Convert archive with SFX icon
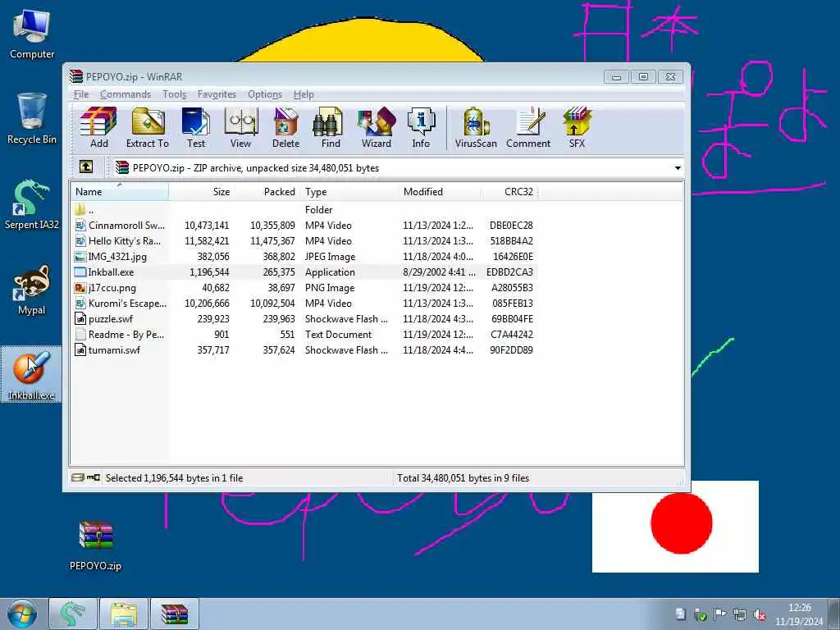The image size is (840, 630). (577, 127)
